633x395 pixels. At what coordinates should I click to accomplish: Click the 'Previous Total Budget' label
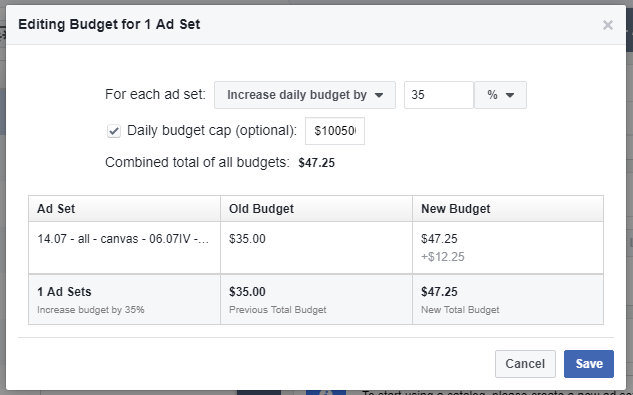coord(278,310)
